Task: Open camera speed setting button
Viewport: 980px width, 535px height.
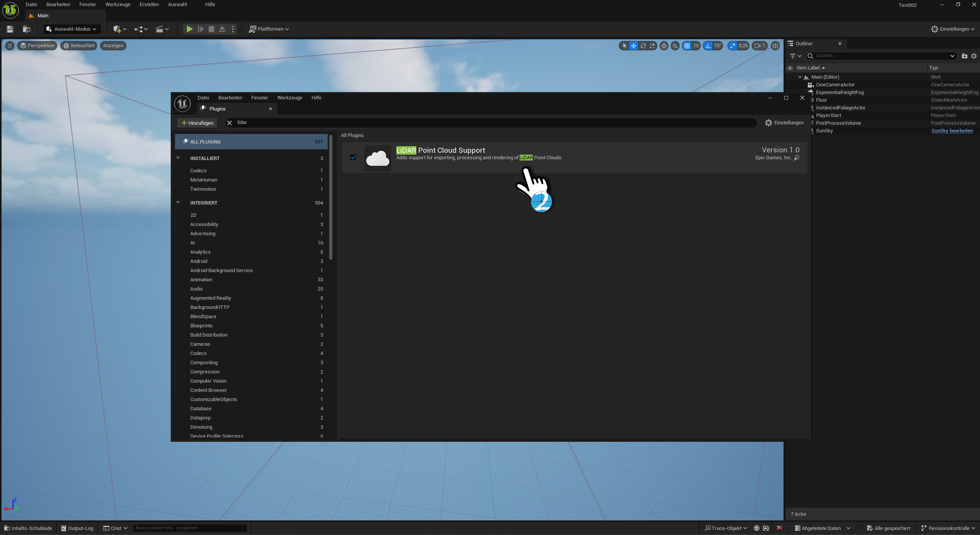Action: point(760,46)
